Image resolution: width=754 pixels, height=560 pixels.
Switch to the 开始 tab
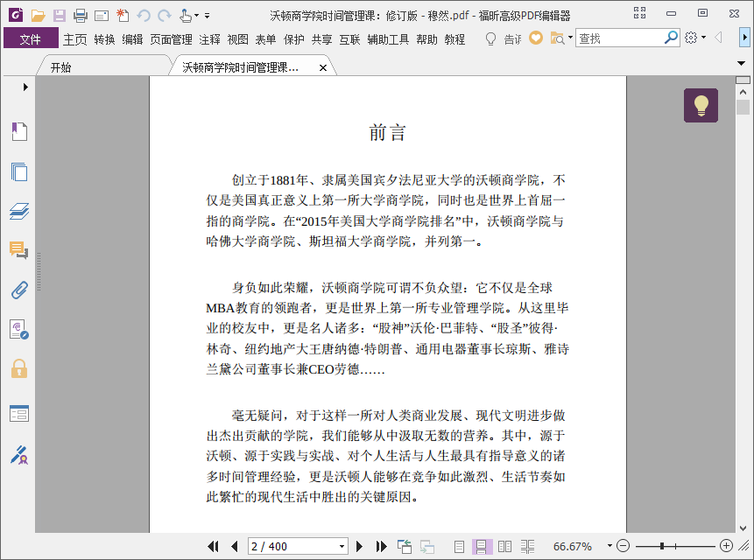click(61, 67)
